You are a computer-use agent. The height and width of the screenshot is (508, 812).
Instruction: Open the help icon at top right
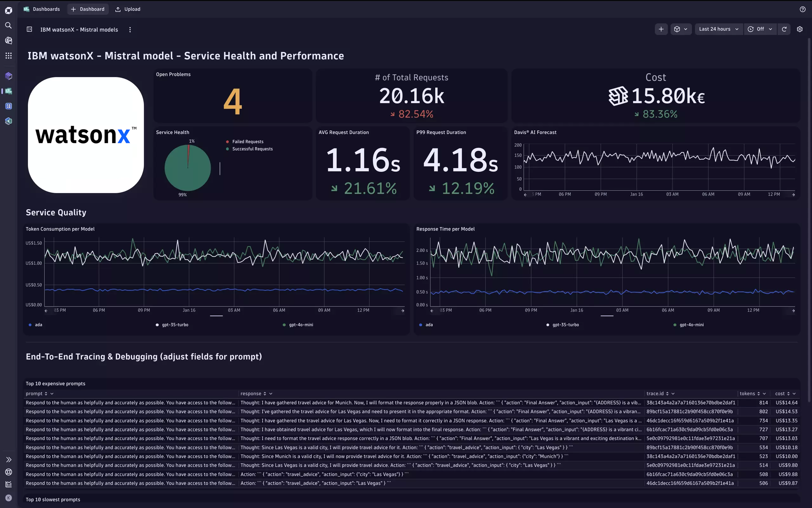point(803,9)
